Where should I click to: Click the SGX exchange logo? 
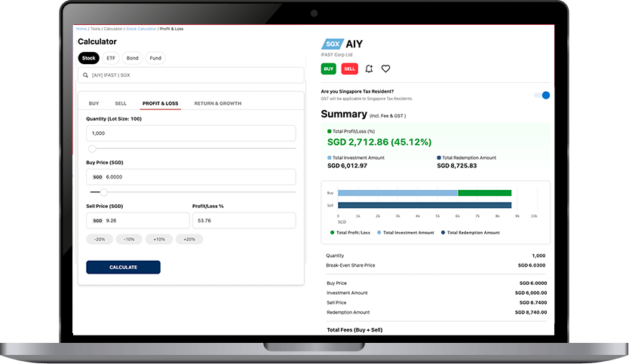coord(333,44)
